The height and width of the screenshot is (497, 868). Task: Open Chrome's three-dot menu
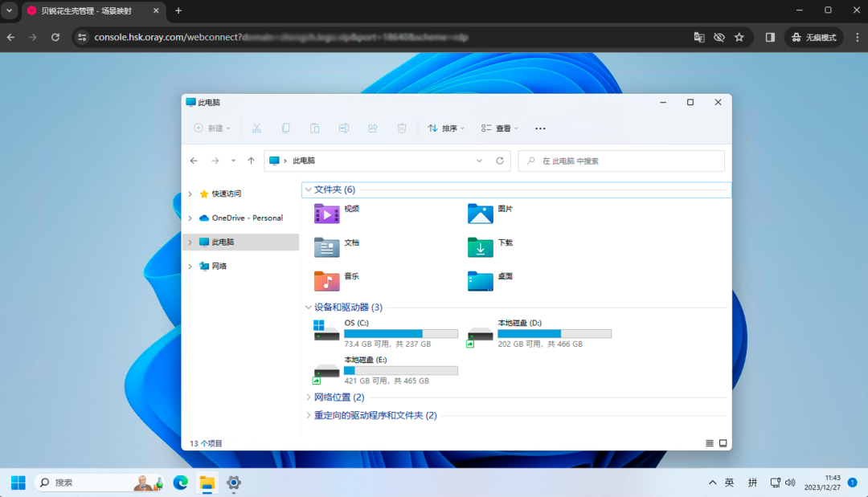tap(858, 38)
